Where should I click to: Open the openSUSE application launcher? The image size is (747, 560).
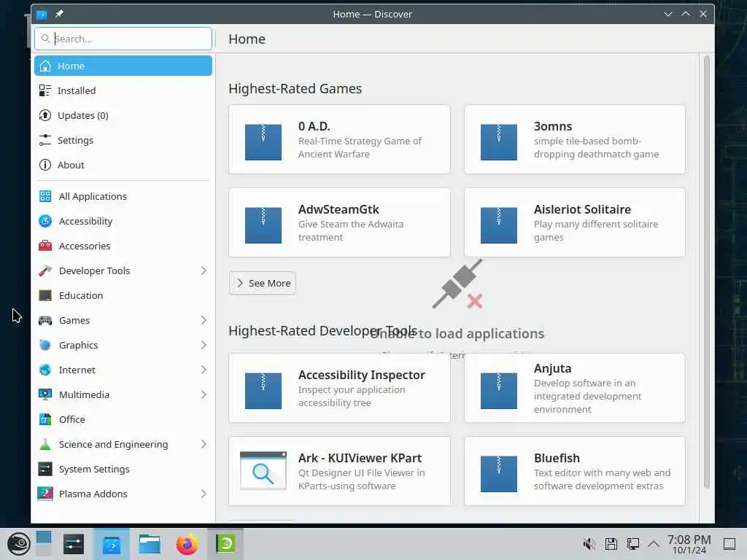tap(18, 544)
